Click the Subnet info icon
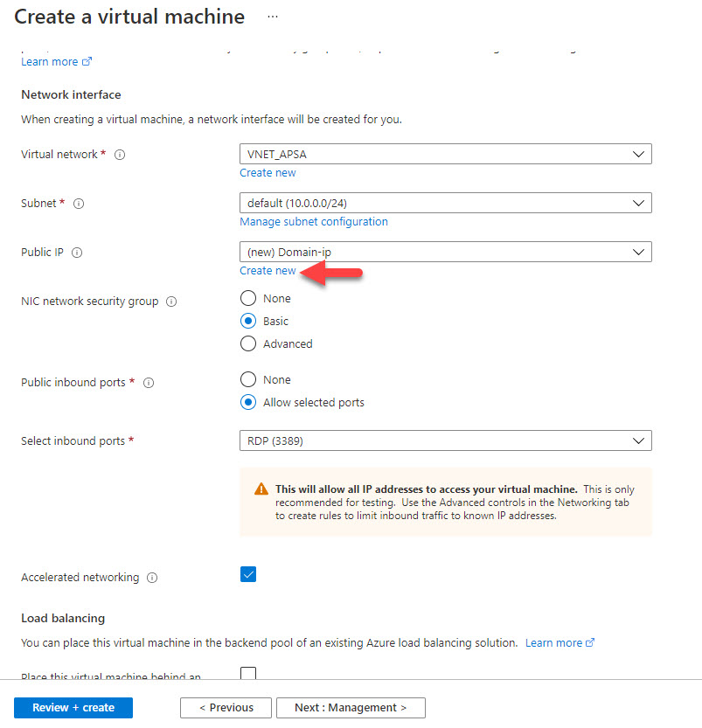702x728 pixels. pos(80,202)
